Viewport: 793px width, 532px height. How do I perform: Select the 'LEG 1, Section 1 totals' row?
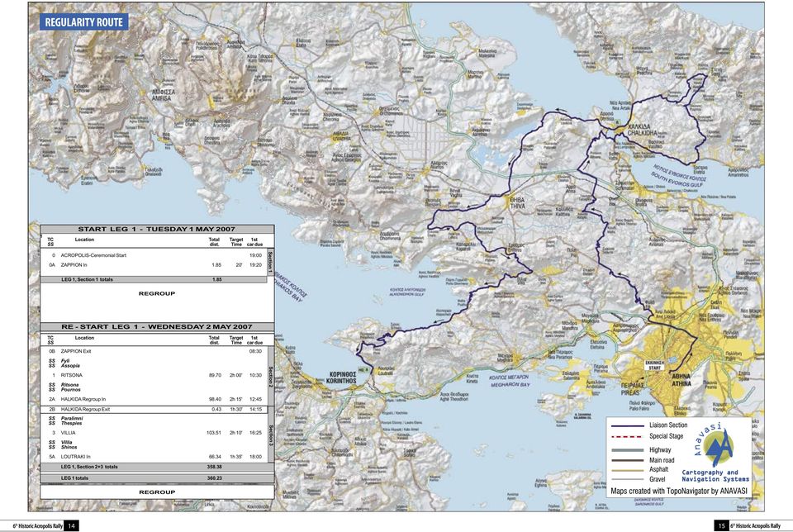pyautogui.click(x=154, y=279)
